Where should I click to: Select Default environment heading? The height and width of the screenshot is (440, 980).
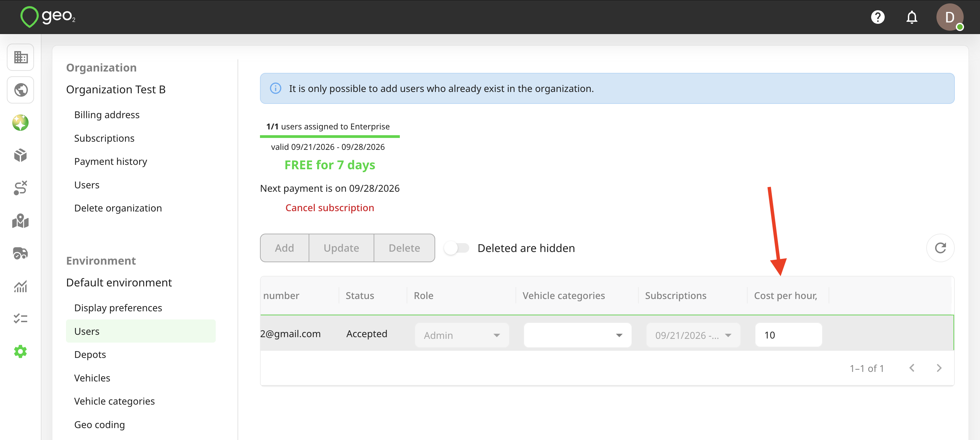[x=119, y=282]
